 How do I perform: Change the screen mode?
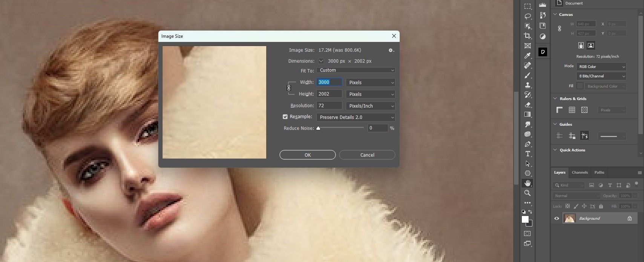[527, 244]
